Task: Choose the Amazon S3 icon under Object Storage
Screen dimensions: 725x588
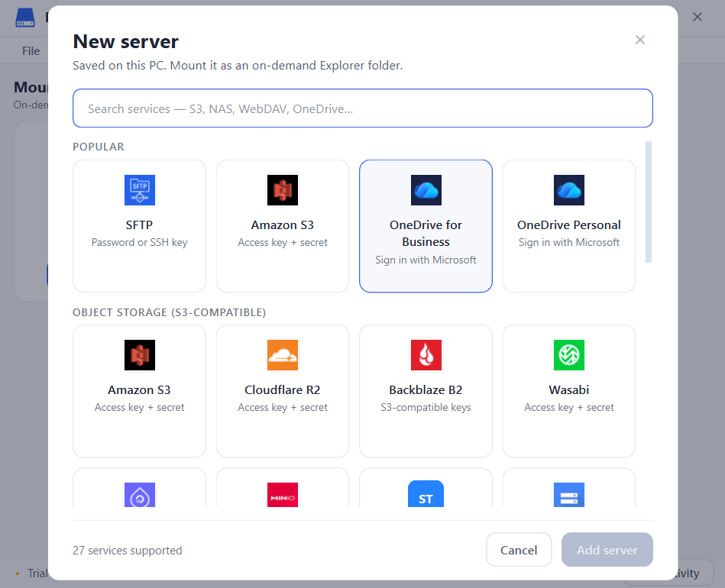Action: click(139, 355)
